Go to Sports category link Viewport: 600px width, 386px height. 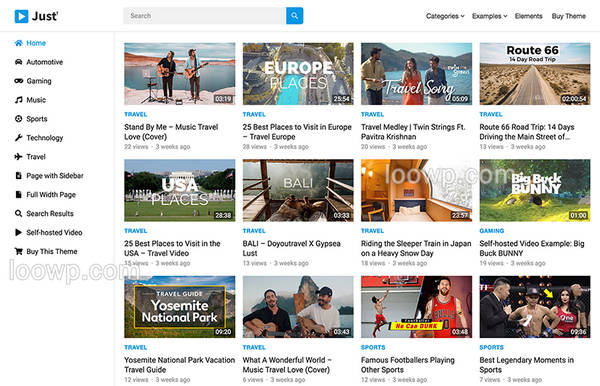[37, 119]
